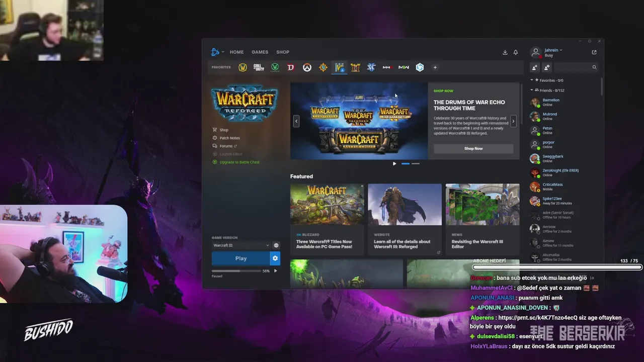Click the Add Friend icon

(x=535, y=67)
